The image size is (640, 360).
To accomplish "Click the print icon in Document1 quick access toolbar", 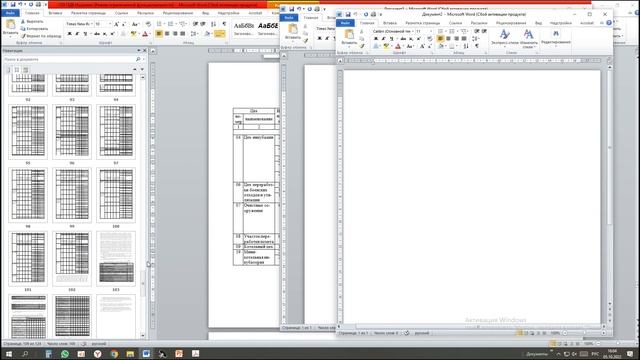I will pyautogui.click(x=373, y=15).
